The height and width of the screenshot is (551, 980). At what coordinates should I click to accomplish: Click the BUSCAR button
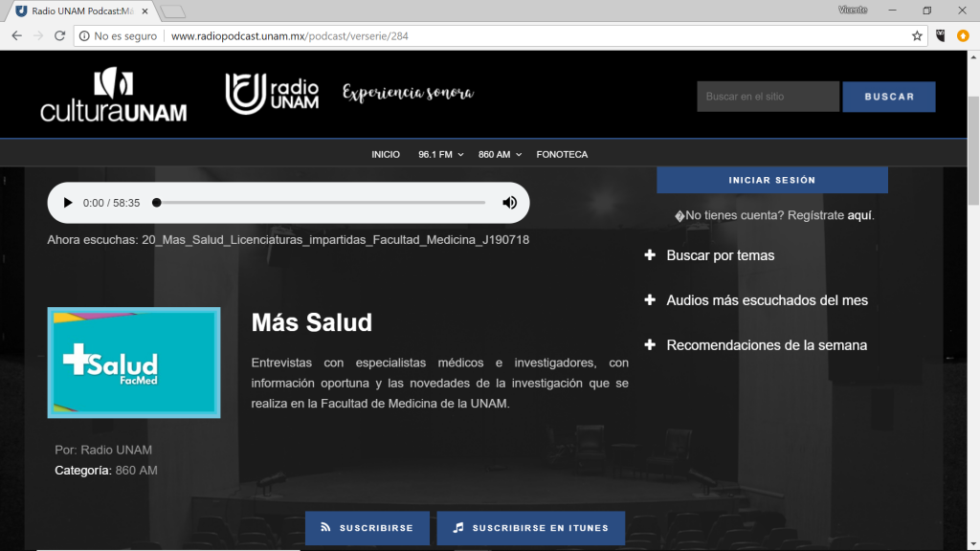889,97
